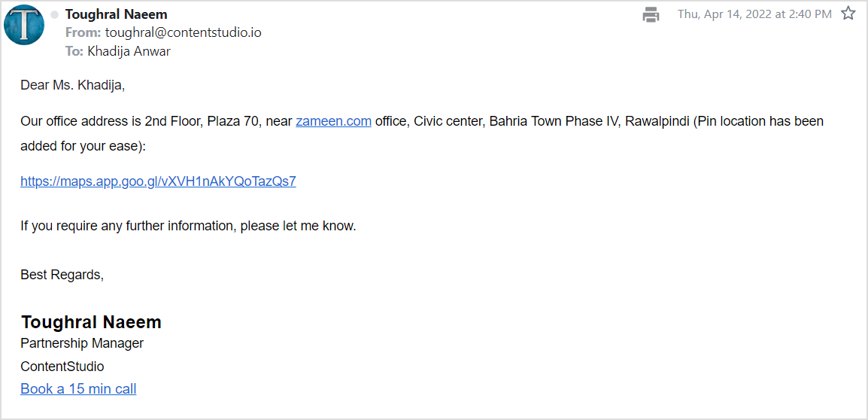The width and height of the screenshot is (868, 420).
Task: Click sender name Toughral Naeem in header
Action: [x=117, y=14]
